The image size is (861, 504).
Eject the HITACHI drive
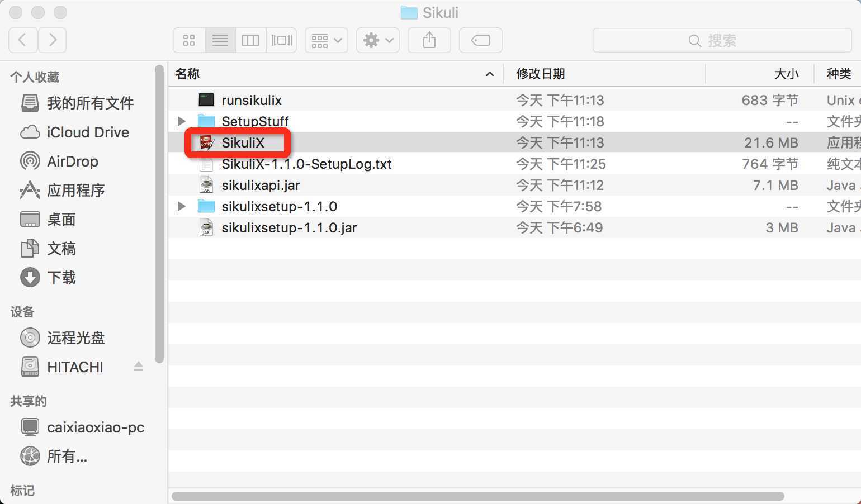[x=139, y=367]
